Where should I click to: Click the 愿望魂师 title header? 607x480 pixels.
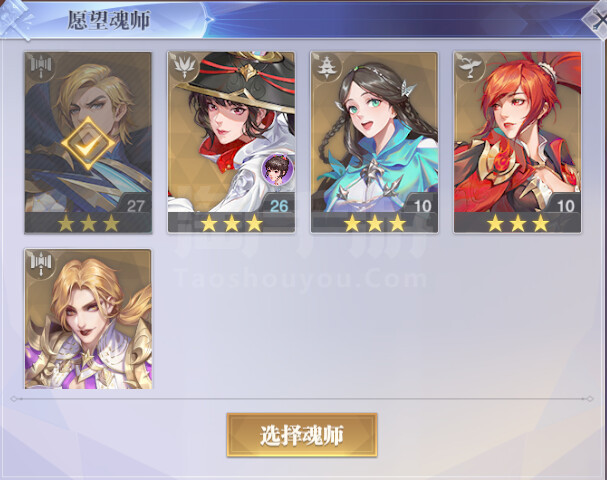(109, 20)
